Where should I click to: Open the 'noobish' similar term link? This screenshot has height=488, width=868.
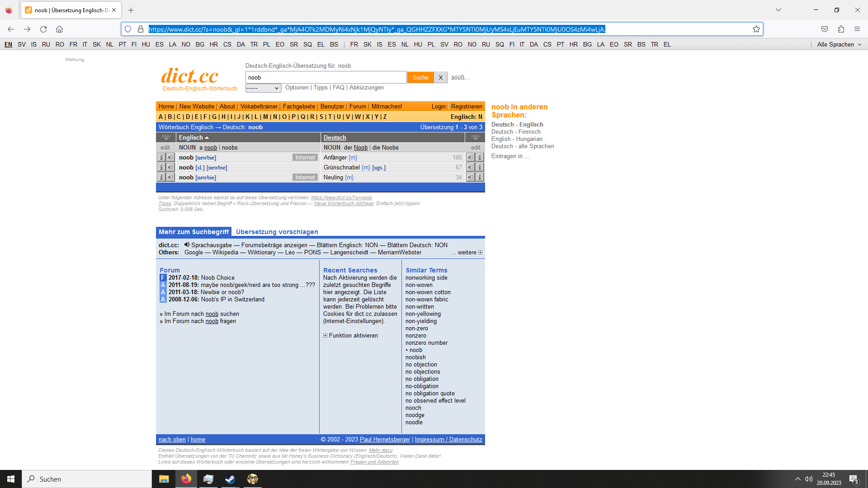[415, 357]
